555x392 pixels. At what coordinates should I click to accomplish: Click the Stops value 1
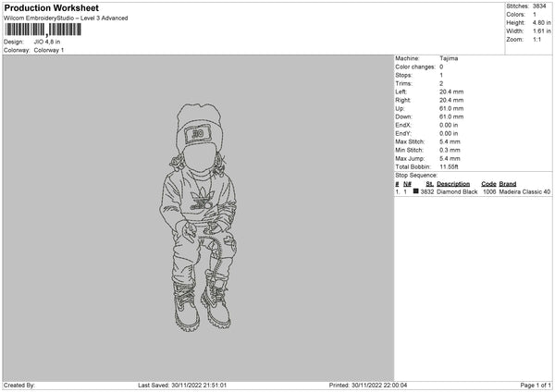click(441, 75)
